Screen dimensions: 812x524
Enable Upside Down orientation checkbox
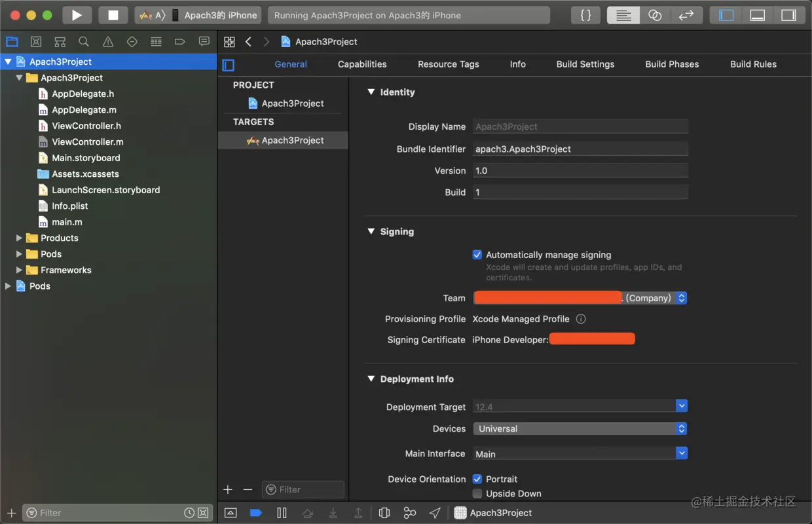pos(477,493)
